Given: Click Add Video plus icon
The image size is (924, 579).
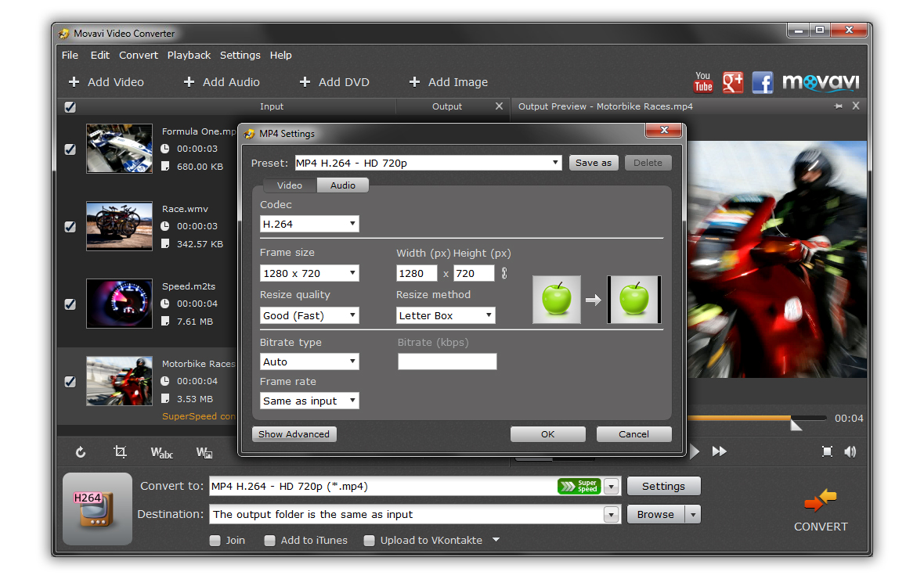Looking at the screenshot, I should pyautogui.click(x=74, y=82).
